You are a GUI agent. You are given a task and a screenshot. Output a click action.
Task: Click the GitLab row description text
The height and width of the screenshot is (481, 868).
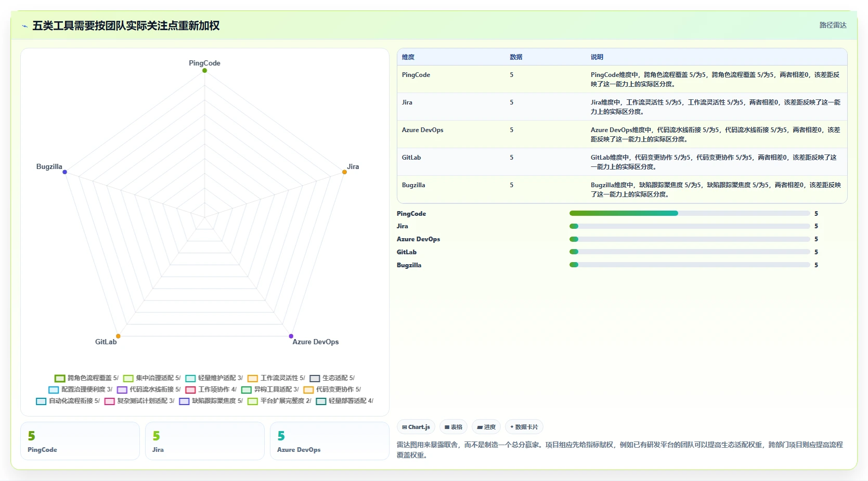pyautogui.click(x=714, y=162)
